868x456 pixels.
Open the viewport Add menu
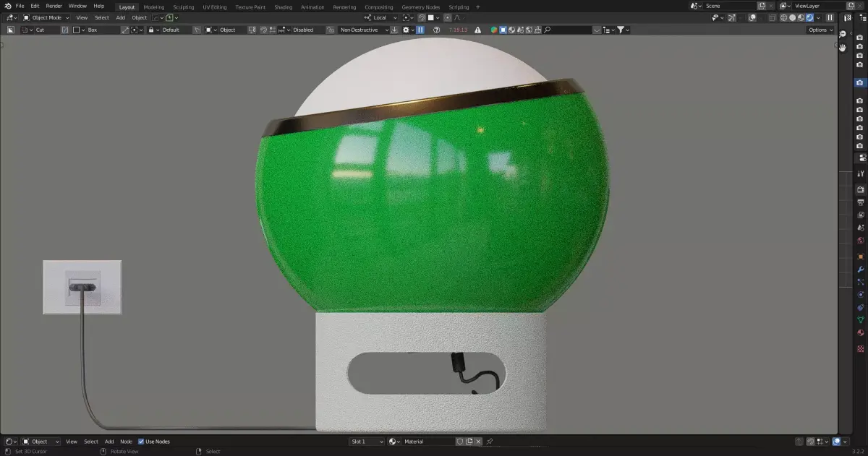[x=121, y=17]
